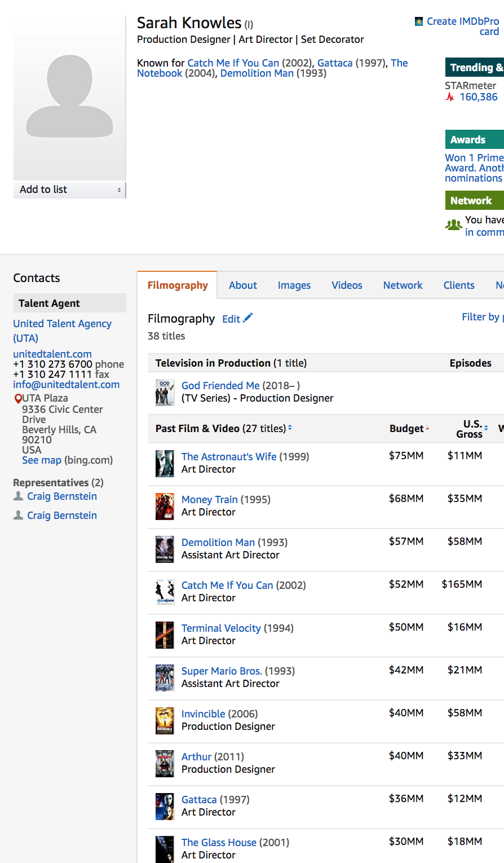Open the Money Train poster thumbnail
Viewport: 504px width, 863px height.
(165, 507)
